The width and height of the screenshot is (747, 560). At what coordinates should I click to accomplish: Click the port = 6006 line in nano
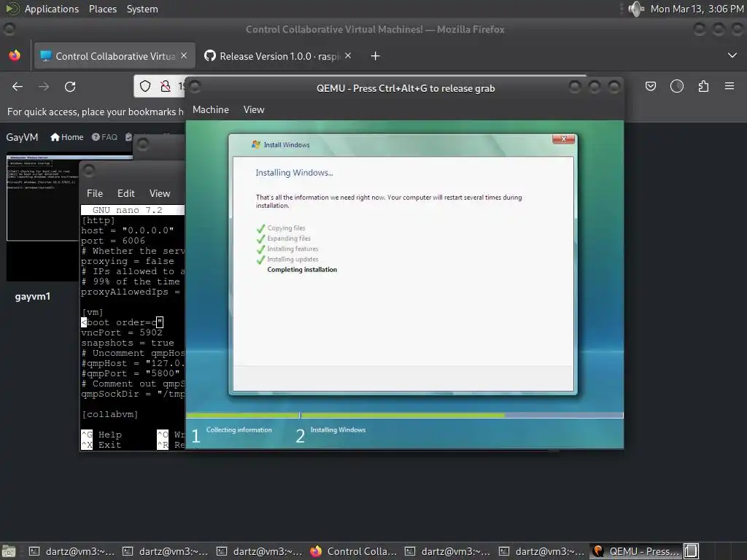tap(113, 241)
